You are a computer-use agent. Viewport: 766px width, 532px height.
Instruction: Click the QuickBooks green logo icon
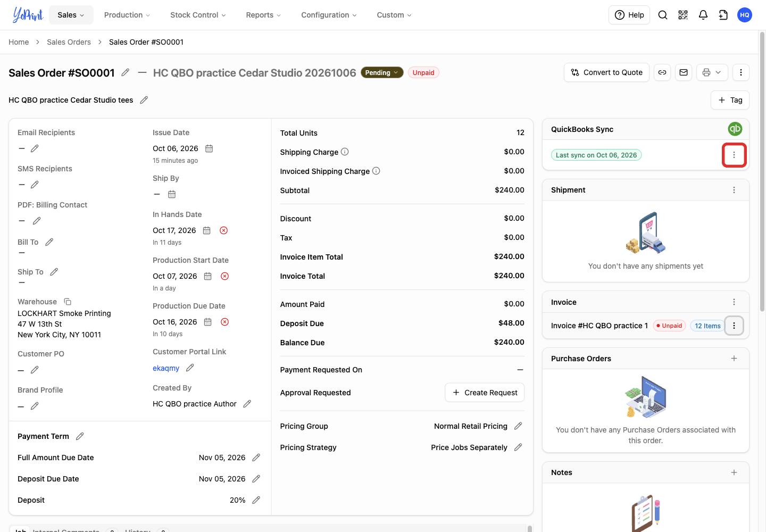coord(735,129)
